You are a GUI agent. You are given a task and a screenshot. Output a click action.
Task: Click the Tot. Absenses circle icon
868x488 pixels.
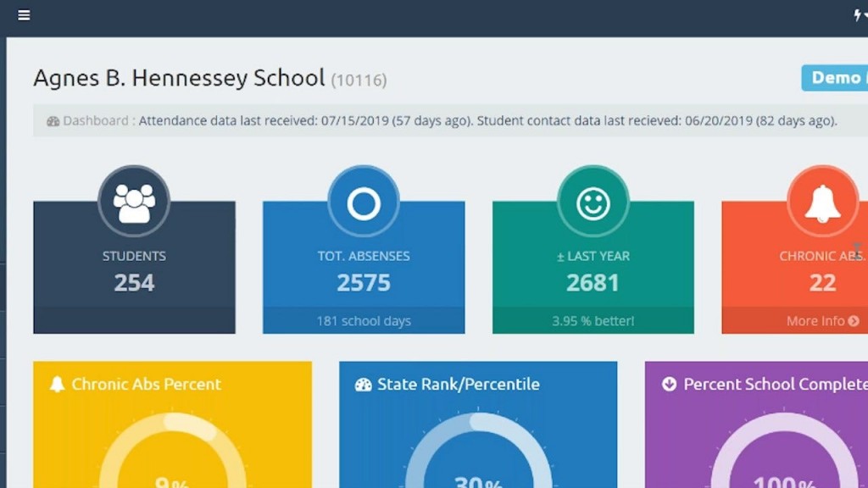(x=364, y=202)
